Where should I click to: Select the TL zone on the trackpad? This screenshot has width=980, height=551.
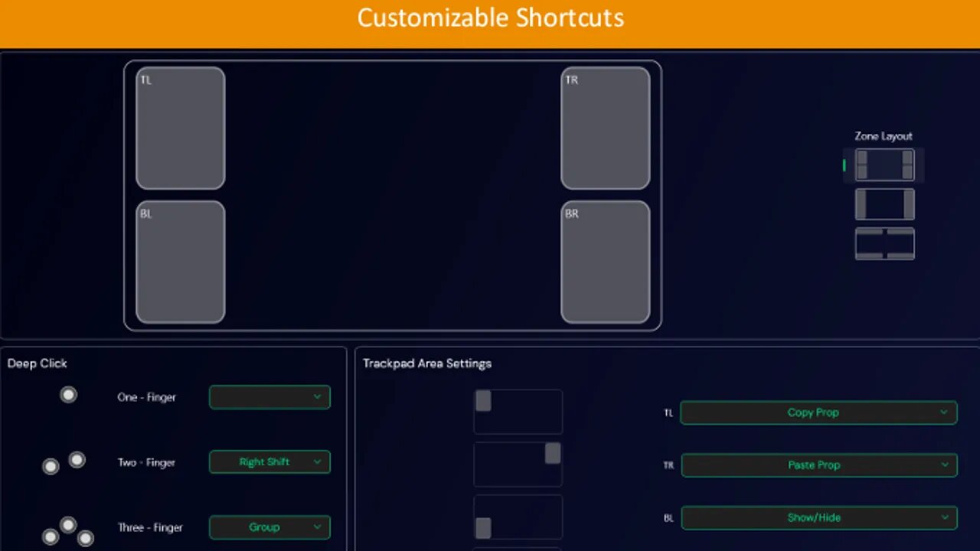tap(181, 128)
